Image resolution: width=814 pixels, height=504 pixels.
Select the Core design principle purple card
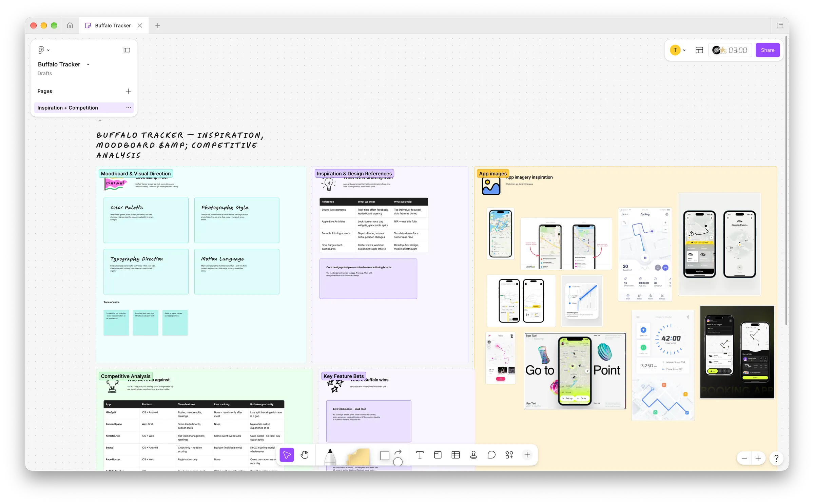click(x=368, y=279)
